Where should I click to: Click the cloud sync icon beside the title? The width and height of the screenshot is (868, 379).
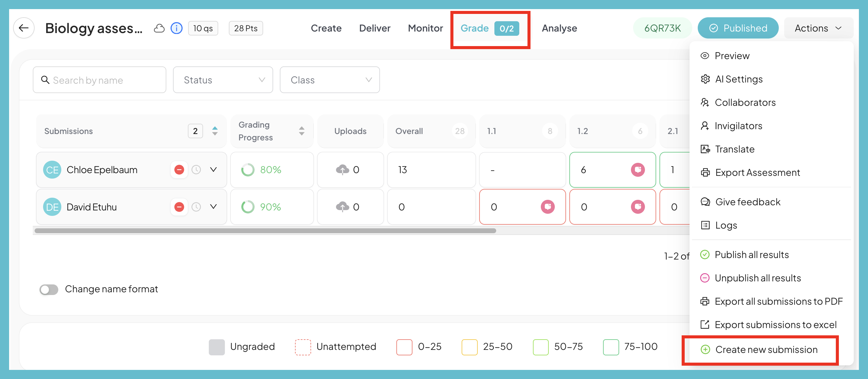(x=159, y=28)
